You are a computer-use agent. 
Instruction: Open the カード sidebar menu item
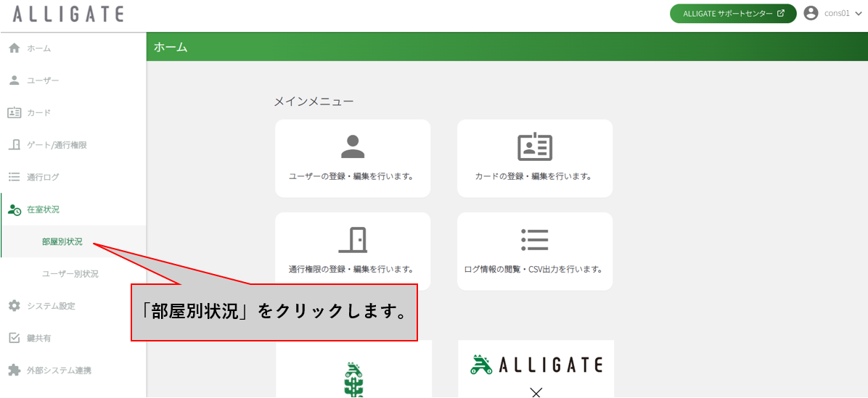pos(73,113)
